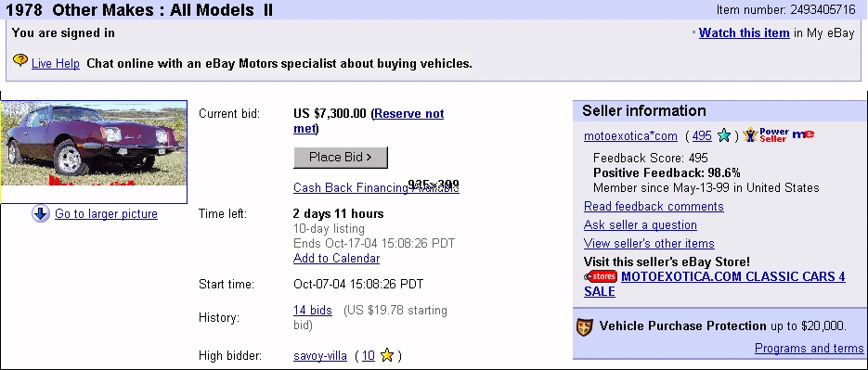Click the blue down-arrow larger picture icon
Image resolution: width=868 pixels, height=370 pixels.
41,214
